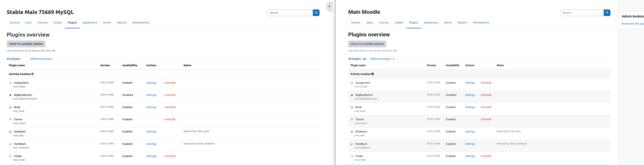Open Courses tab in Stable Main page
644x165 pixels.
(42, 23)
